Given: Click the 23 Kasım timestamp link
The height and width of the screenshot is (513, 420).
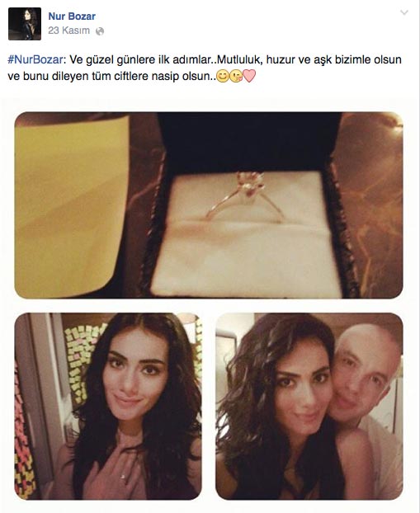Looking at the screenshot, I should coord(68,31).
